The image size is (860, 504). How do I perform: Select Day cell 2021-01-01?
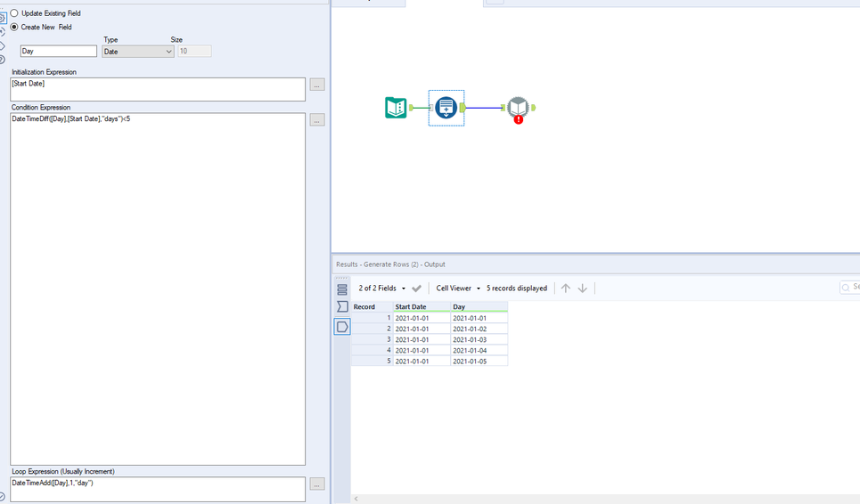tap(479, 318)
